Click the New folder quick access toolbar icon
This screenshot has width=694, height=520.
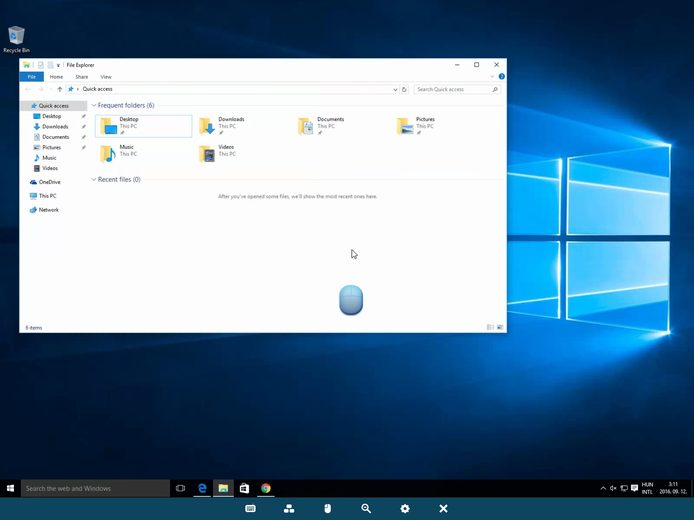(x=50, y=65)
